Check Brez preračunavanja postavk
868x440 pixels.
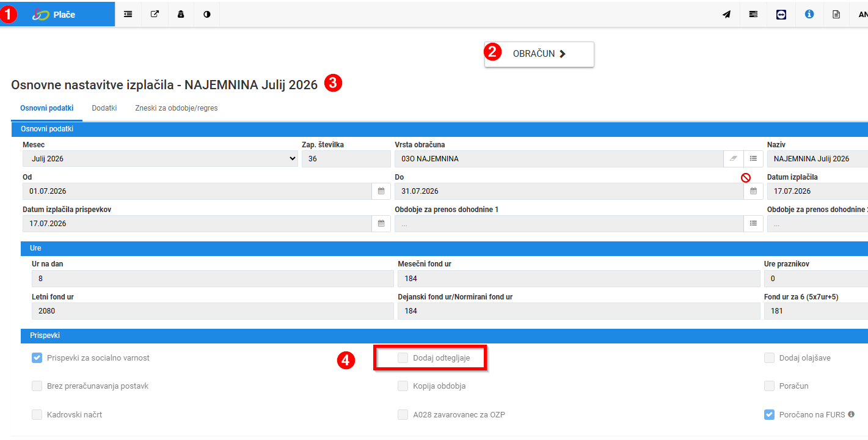click(x=37, y=386)
